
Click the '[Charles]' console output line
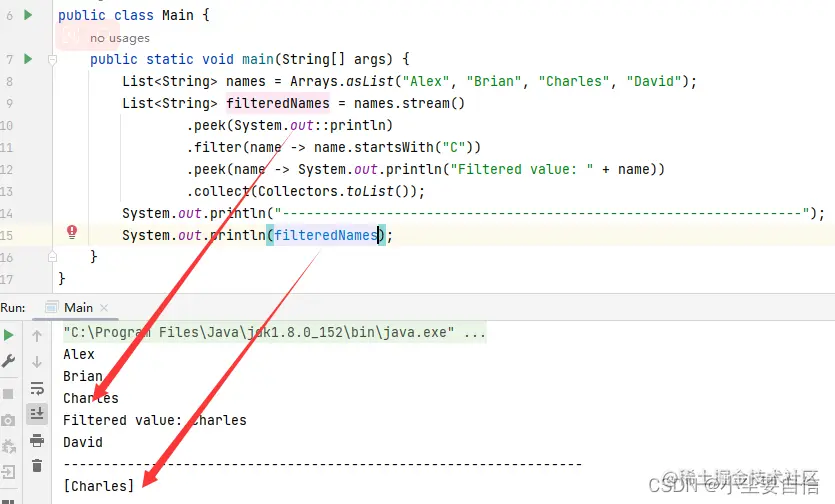coord(99,486)
